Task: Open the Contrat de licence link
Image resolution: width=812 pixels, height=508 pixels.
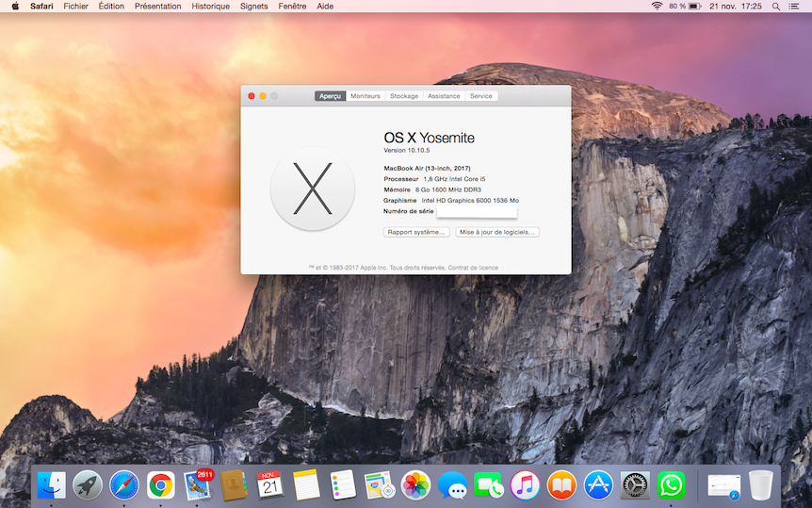Action: (x=473, y=268)
